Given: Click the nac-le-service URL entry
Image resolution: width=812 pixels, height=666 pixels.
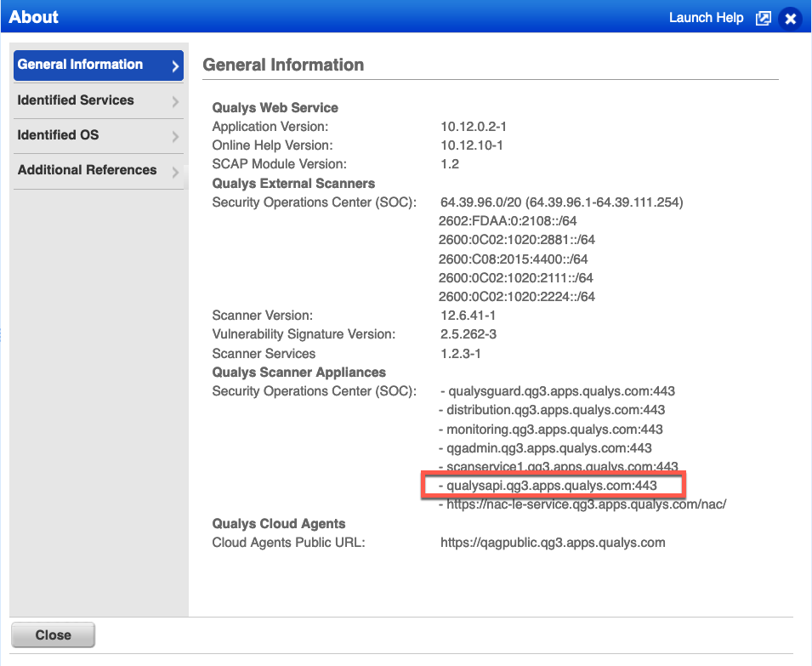Looking at the screenshot, I should [x=586, y=504].
